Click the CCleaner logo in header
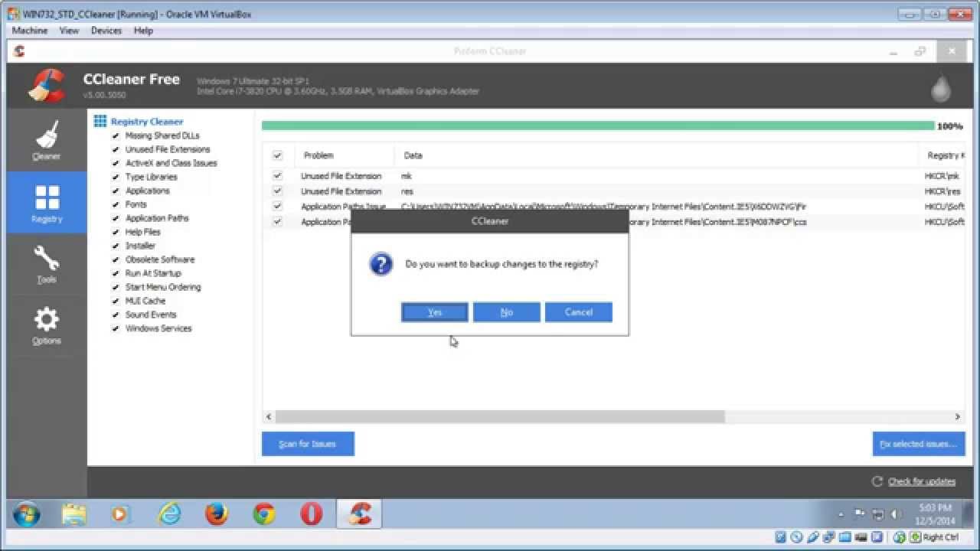Screen dimensions: 980x551 pyautogui.click(x=47, y=85)
